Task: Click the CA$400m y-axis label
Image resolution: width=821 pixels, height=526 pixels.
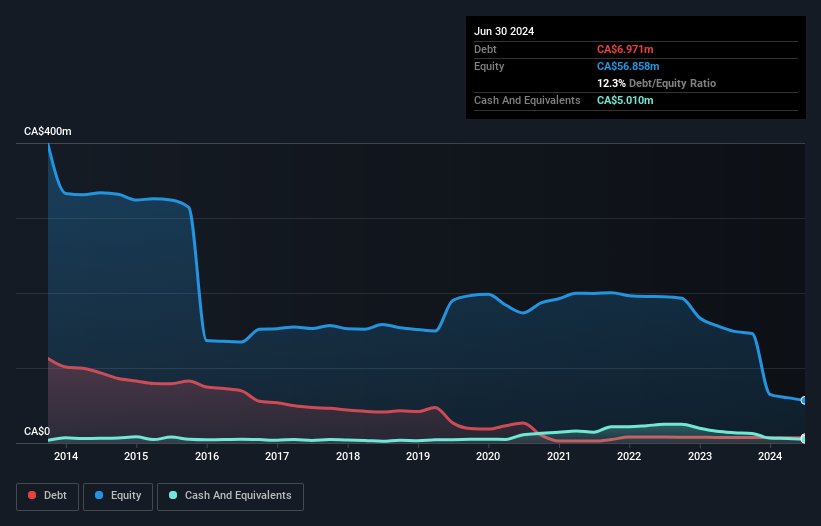Action: click(x=48, y=131)
